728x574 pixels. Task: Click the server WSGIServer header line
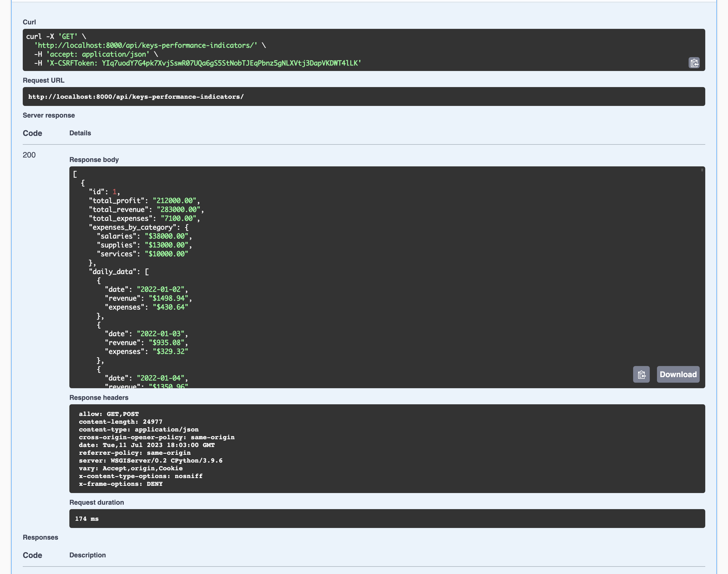pyautogui.click(x=150, y=460)
